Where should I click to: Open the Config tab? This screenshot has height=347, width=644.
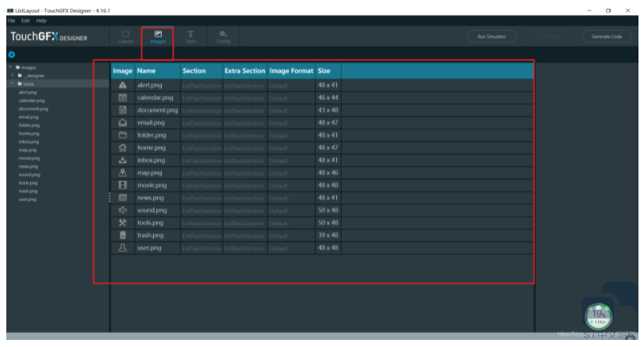[x=223, y=36]
